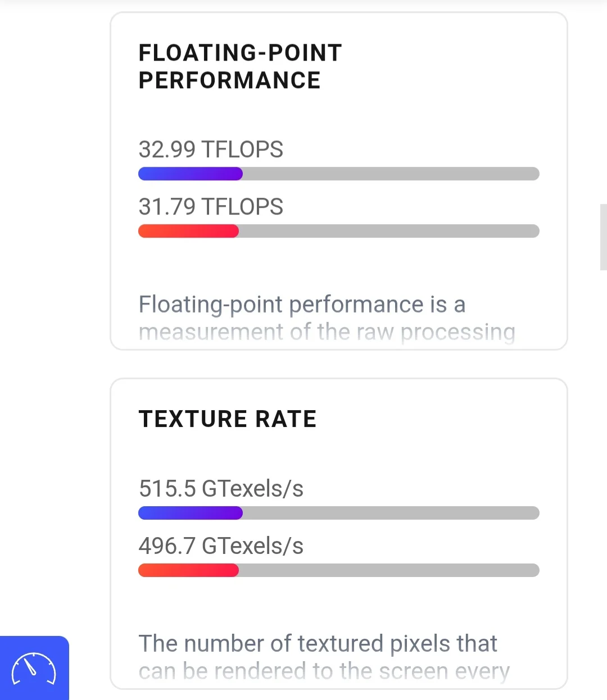Expand faded "measurement of the raw processing" text

[x=327, y=332]
